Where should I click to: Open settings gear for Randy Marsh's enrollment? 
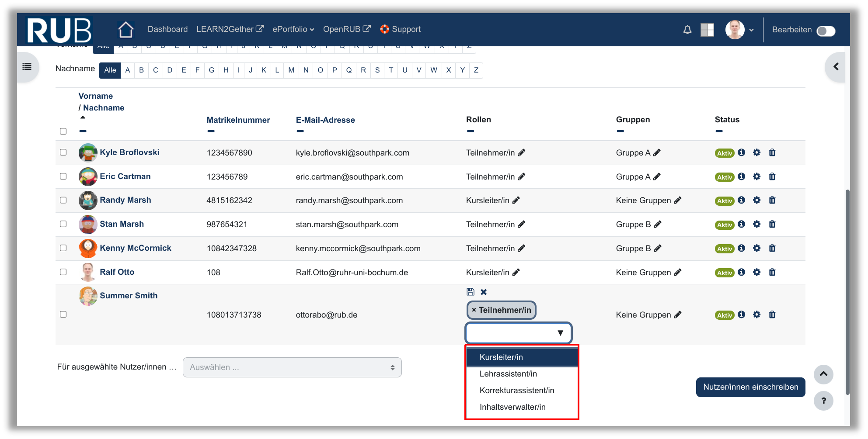756,200
